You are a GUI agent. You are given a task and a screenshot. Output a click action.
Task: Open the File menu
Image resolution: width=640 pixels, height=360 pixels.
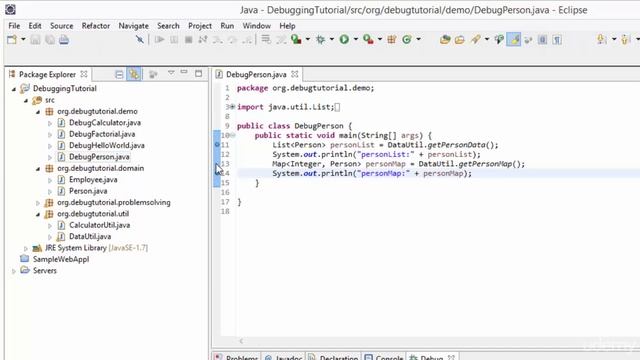14,26
